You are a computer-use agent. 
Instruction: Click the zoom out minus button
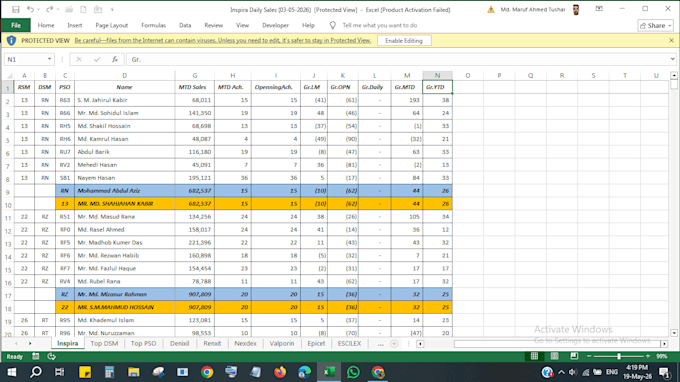589,356
